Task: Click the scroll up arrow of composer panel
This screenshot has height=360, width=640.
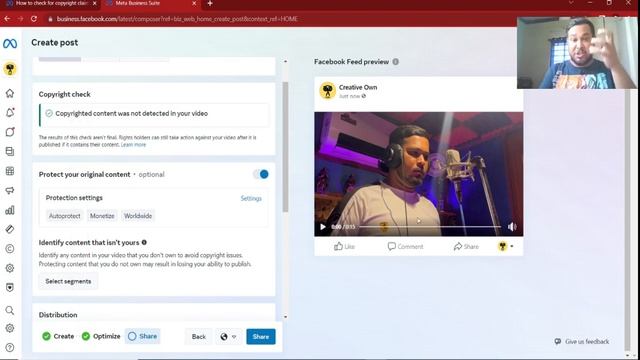Action: click(285, 62)
